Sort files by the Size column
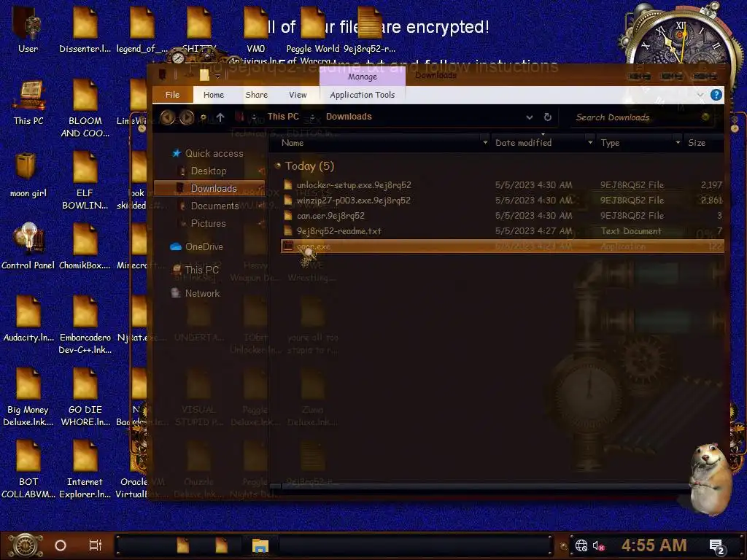Viewport: 747px width, 560px height. (697, 143)
